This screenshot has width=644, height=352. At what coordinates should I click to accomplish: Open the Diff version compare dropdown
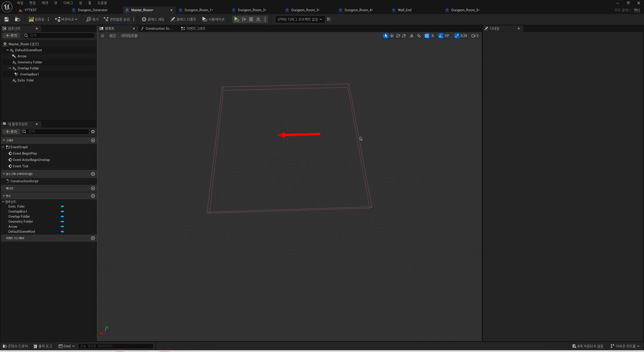(x=66, y=19)
